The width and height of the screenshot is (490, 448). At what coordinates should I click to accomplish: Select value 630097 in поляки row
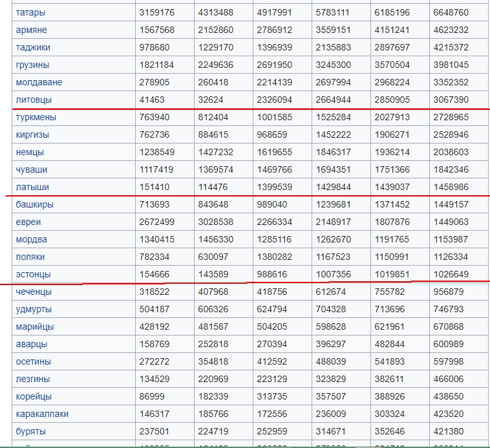coord(213,257)
